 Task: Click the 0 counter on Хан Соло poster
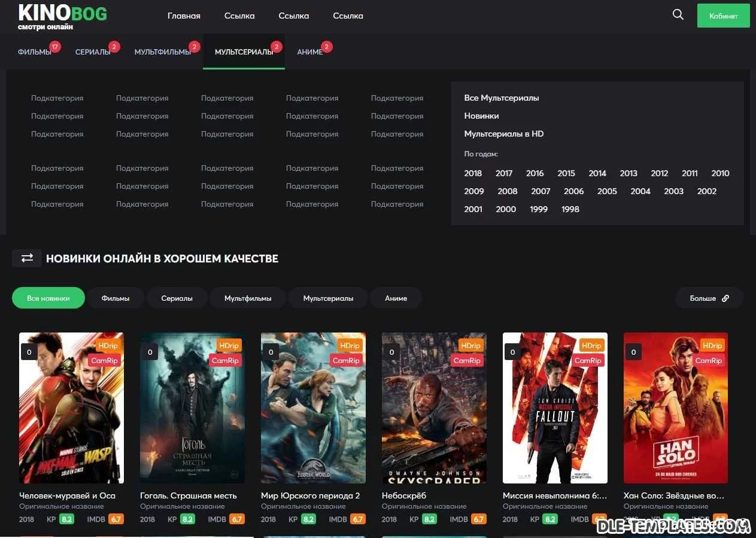[x=633, y=352]
